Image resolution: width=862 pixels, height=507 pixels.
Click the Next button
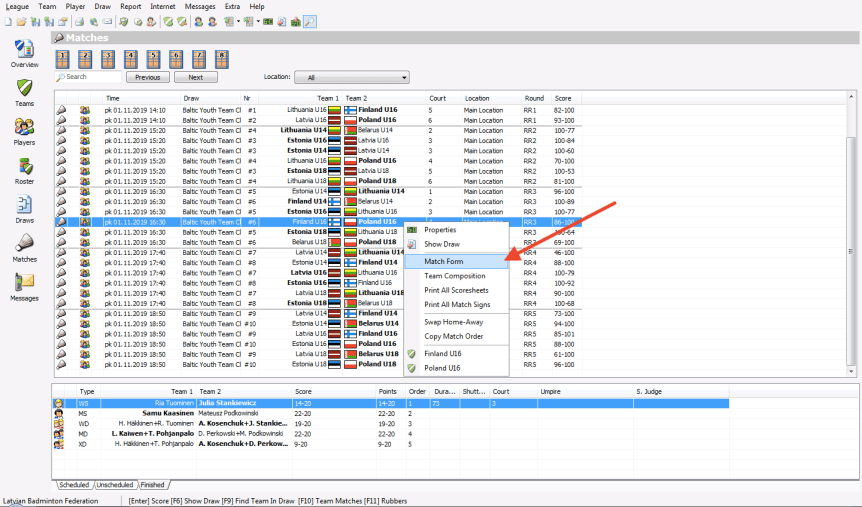click(x=196, y=78)
